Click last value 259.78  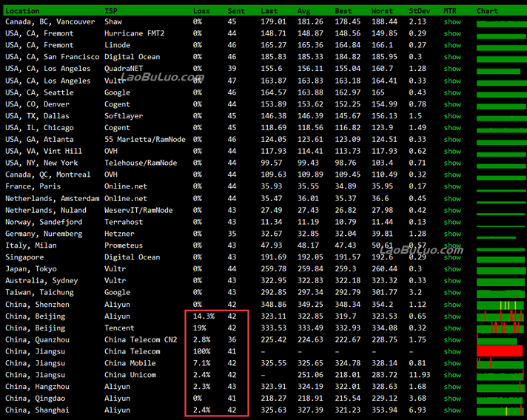(274, 269)
